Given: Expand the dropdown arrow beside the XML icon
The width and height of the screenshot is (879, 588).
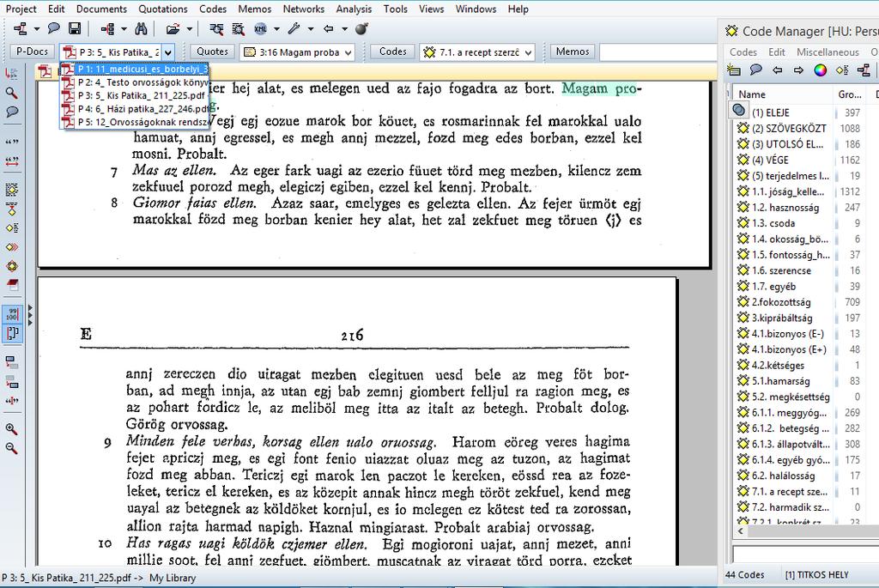Looking at the screenshot, I should [277, 28].
